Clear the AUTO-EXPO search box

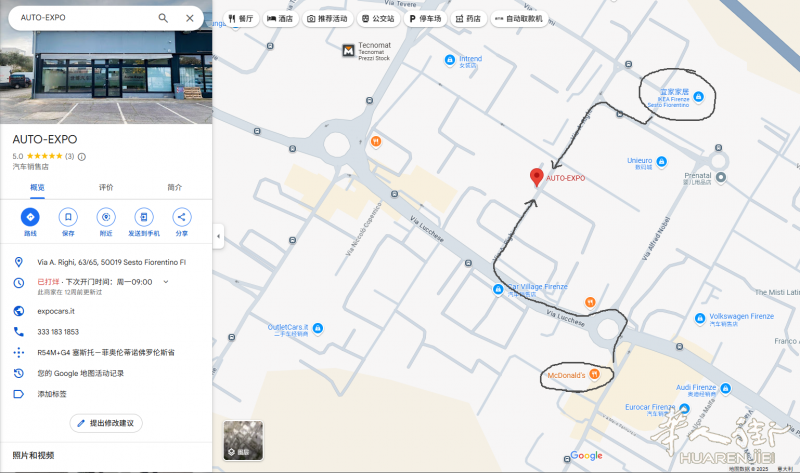click(x=189, y=18)
